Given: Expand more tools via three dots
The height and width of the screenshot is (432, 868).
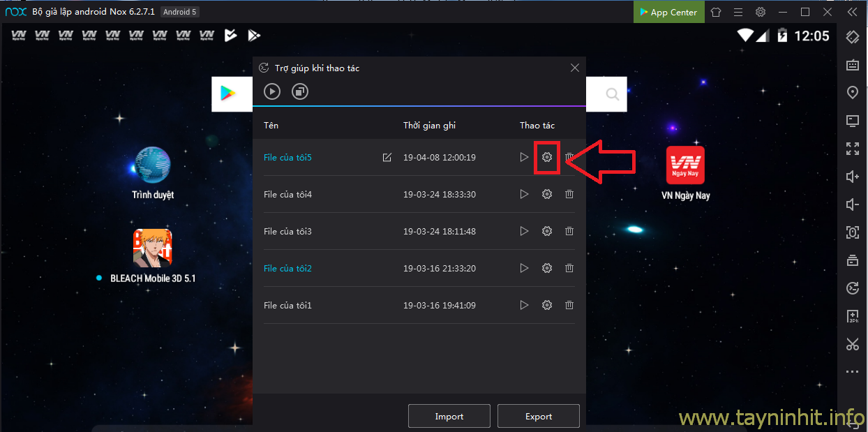Looking at the screenshot, I should (x=852, y=372).
